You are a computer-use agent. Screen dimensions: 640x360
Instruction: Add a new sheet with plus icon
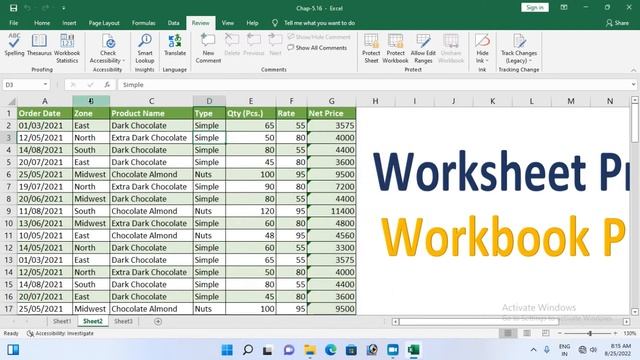point(158,322)
